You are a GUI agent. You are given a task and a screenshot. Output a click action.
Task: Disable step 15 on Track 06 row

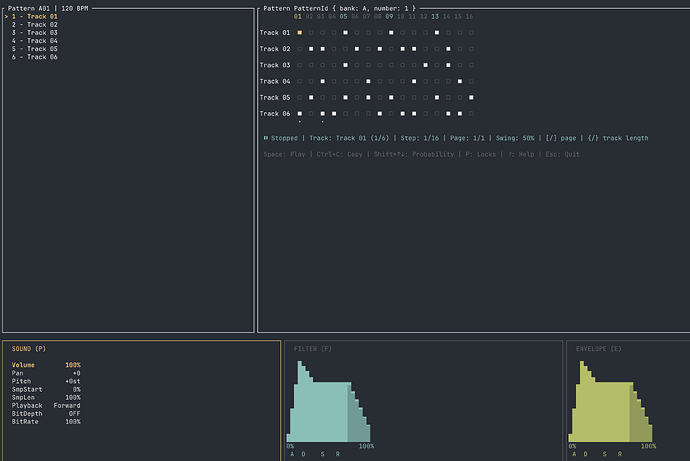point(460,113)
